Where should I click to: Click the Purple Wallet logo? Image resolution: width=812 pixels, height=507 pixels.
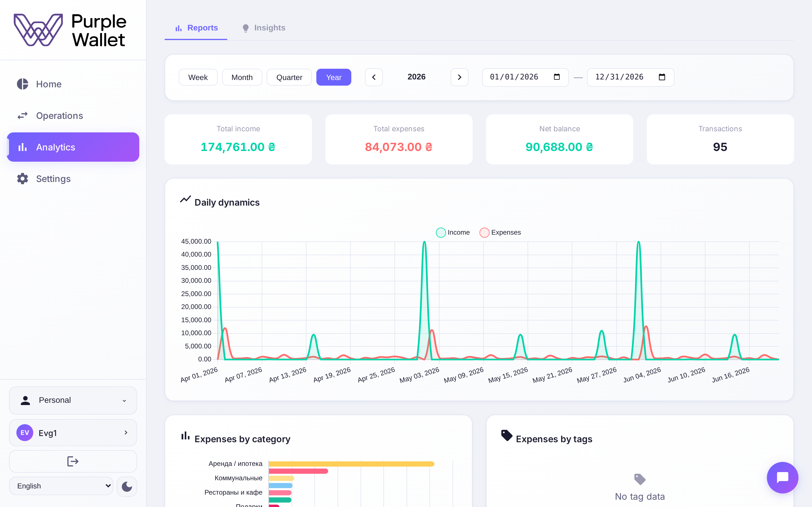pos(70,30)
